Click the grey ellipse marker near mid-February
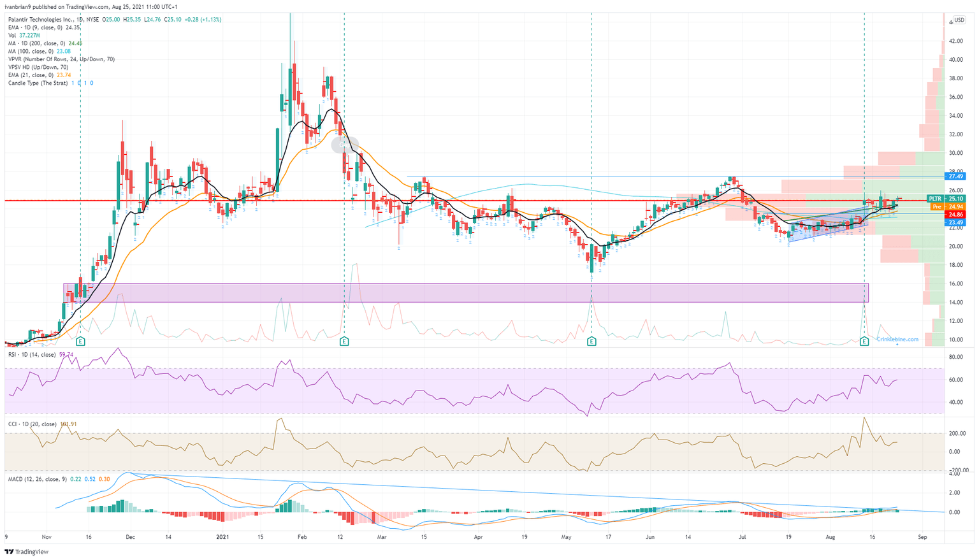This screenshot has width=979, height=560. coord(345,145)
